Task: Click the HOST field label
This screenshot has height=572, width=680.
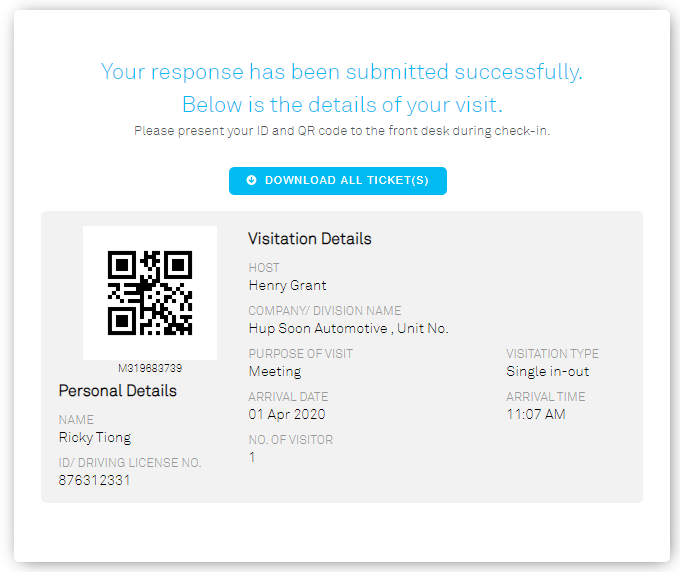Action: click(x=264, y=268)
